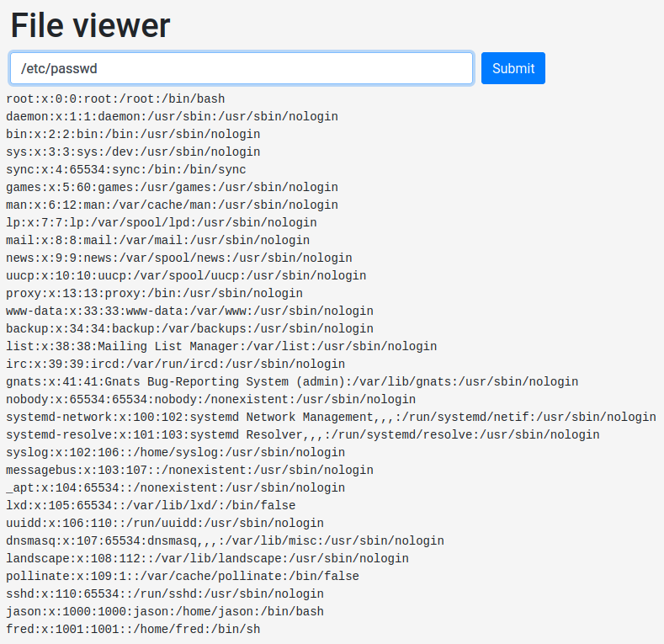The height and width of the screenshot is (644, 664).
Task: Click the jason:x:1000:1000 line
Action: click(165, 612)
